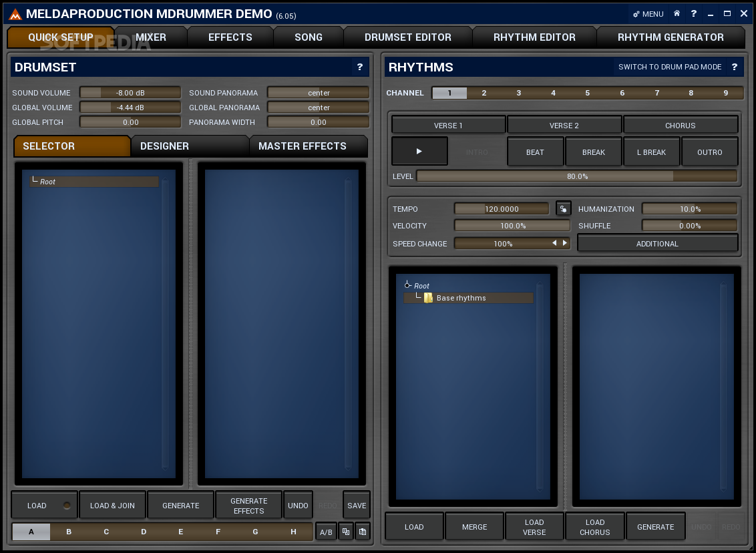The height and width of the screenshot is (553, 756).
Task: Click the MeldaProduction logo icon
Action: pyautogui.click(x=15, y=14)
